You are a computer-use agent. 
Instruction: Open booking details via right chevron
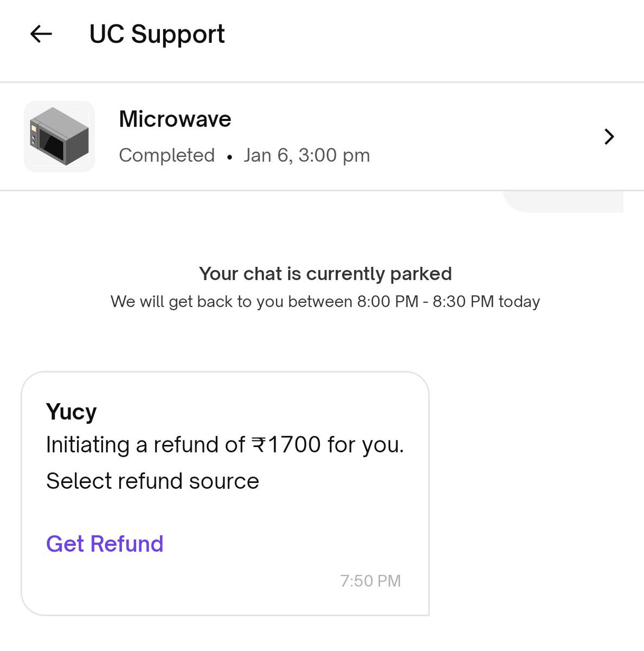609,137
